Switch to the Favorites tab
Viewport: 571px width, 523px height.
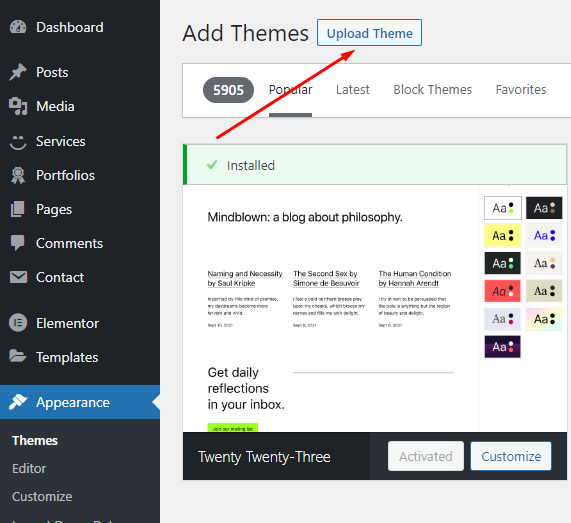point(521,90)
